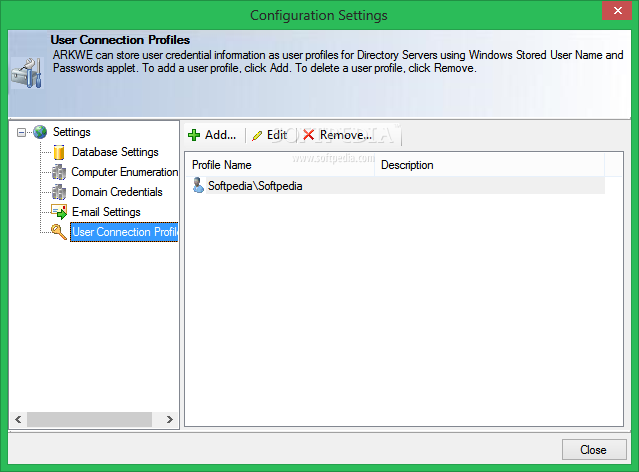The image size is (639, 472).
Task: Select the Settings root tree item
Action: pyautogui.click(x=72, y=132)
